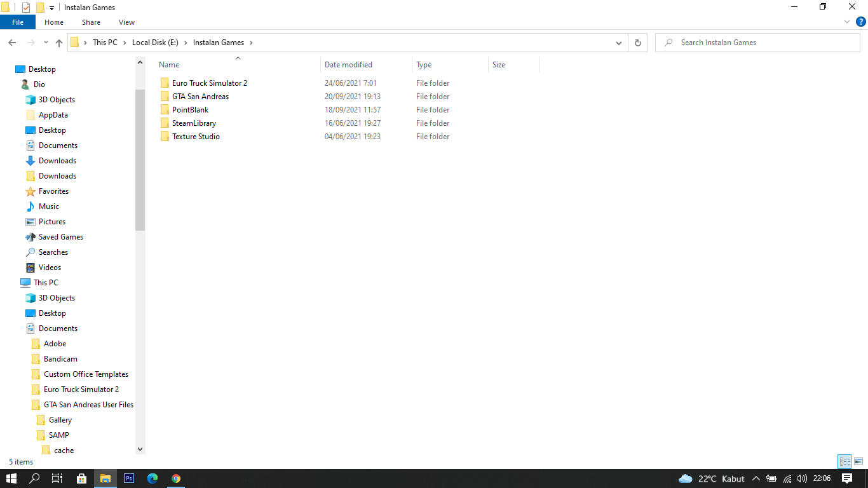Click the New Folder icon in the title bar
Viewport: 868px width, 488px height.
(x=40, y=8)
